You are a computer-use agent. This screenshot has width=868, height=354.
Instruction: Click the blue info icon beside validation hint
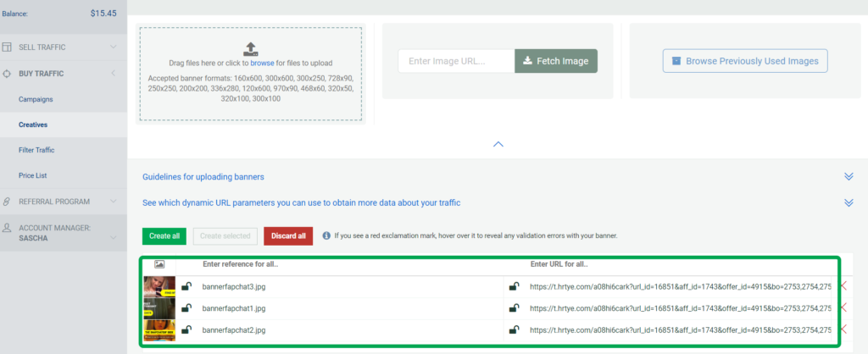point(326,235)
